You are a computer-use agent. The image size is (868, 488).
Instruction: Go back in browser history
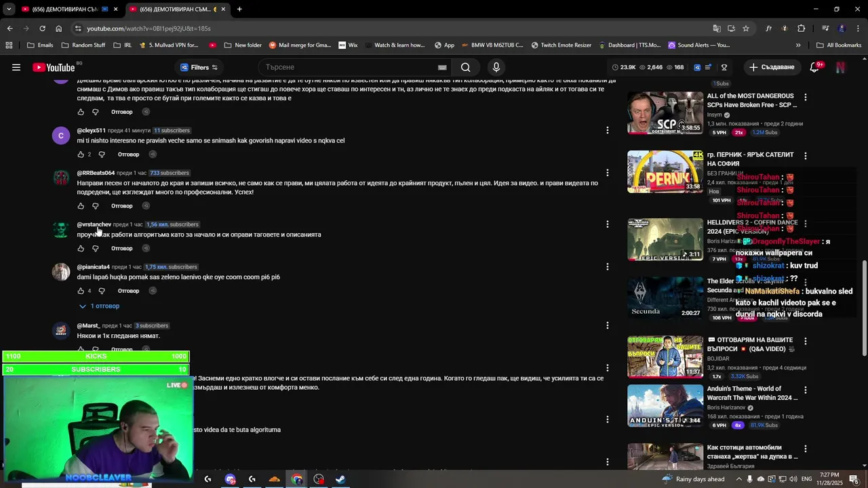(9, 28)
